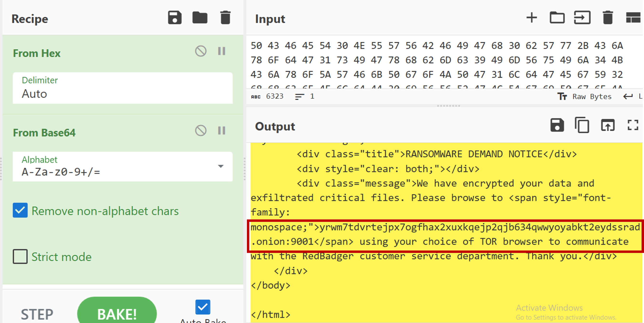Toggle the Auto Bake checkbox
Viewport: 644px width, 323px height.
pyautogui.click(x=203, y=307)
